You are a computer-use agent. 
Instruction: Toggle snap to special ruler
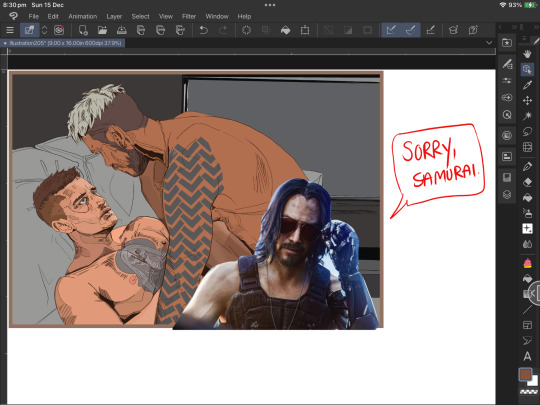(411, 30)
